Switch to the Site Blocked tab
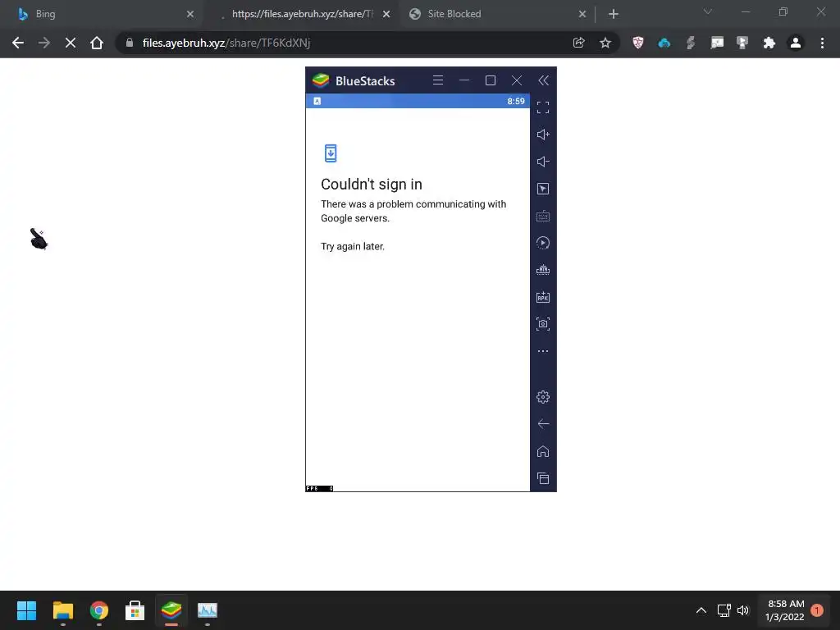This screenshot has height=630, width=840. click(497, 14)
